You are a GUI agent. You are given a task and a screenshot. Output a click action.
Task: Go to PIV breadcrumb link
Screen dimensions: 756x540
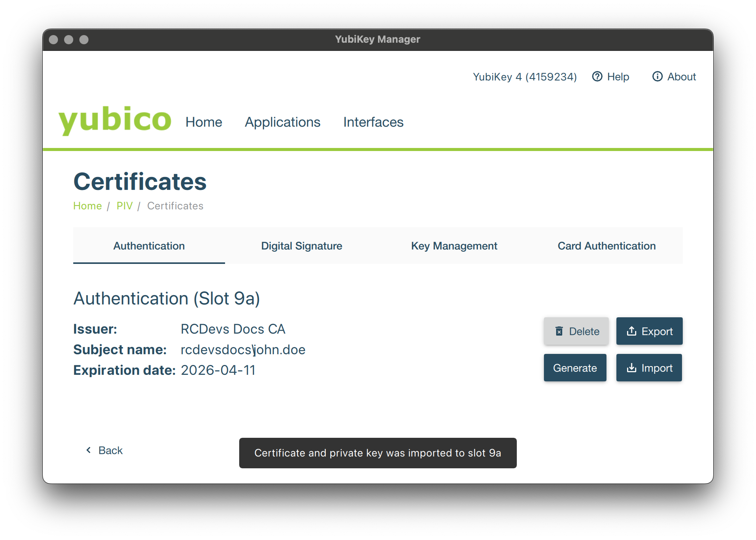coord(124,206)
